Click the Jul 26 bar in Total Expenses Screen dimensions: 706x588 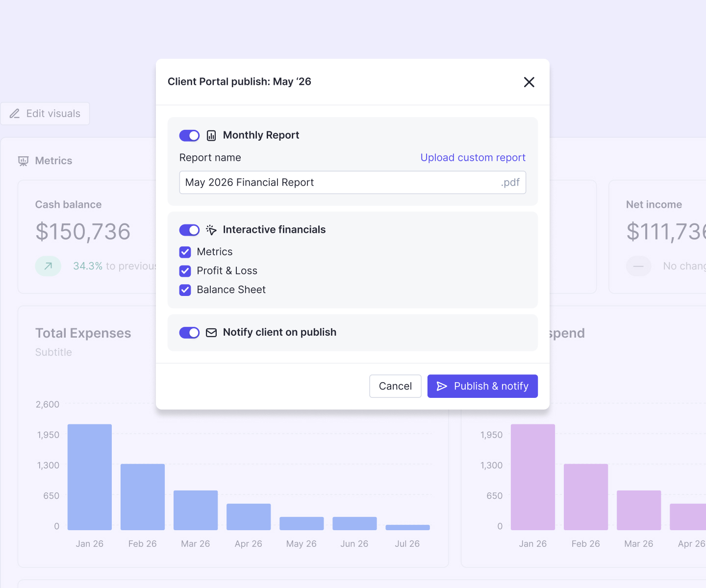[407, 528]
